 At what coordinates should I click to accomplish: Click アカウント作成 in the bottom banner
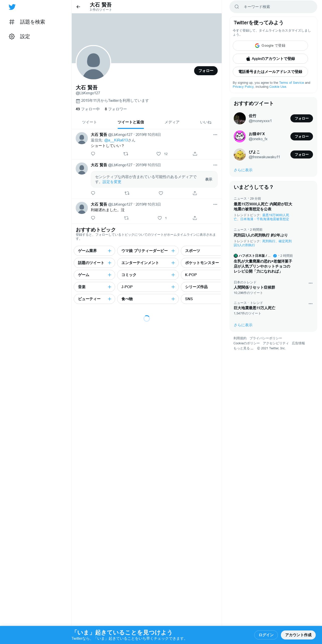tap(298, 635)
